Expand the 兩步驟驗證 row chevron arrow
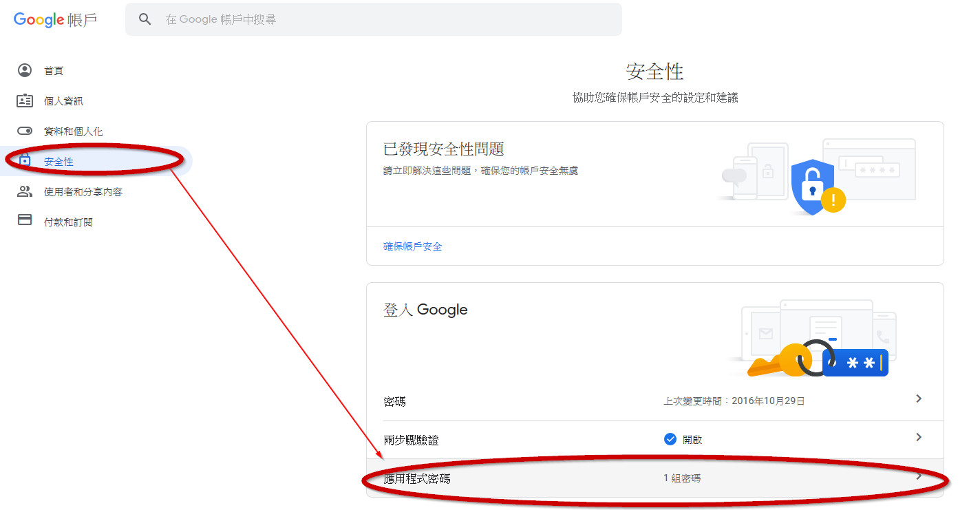The height and width of the screenshot is (510, 980). 918,438
